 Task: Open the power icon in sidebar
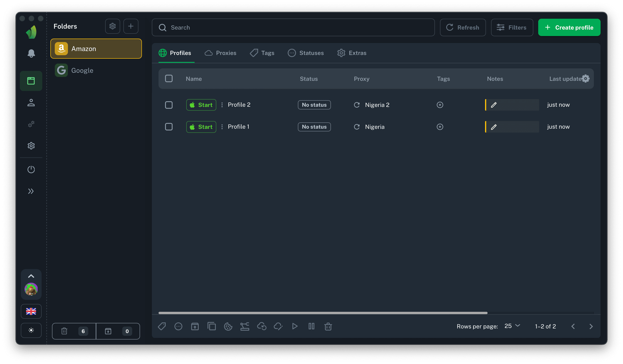[31, 170]
